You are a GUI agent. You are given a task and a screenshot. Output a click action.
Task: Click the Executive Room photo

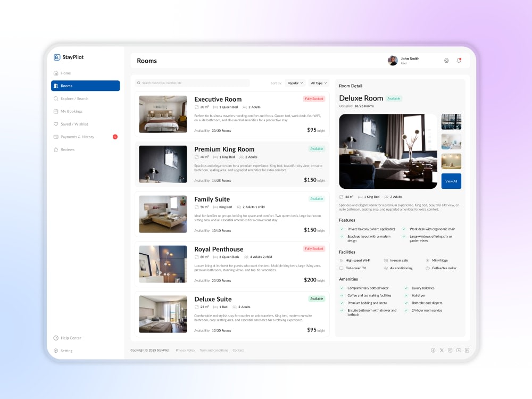click(163, 114)
